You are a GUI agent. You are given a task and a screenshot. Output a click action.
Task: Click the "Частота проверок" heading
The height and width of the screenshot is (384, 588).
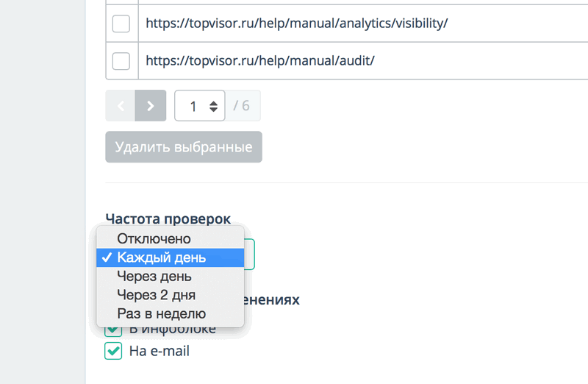pyautogui.click(x=168, y=218)
